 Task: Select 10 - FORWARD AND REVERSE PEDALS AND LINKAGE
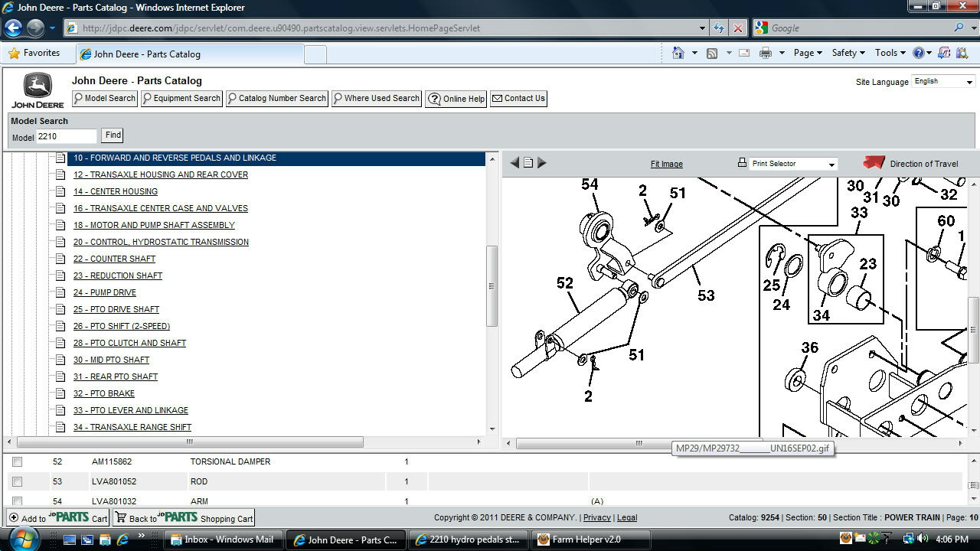point(175,158)
